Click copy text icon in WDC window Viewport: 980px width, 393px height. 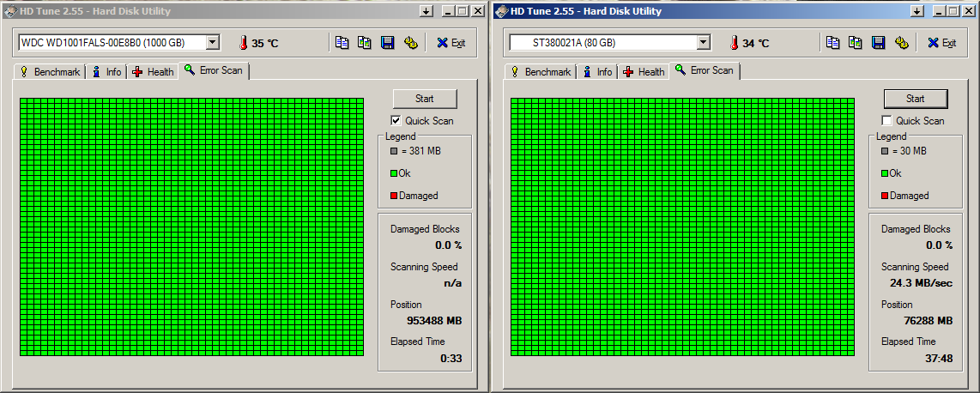pos(342,43)
